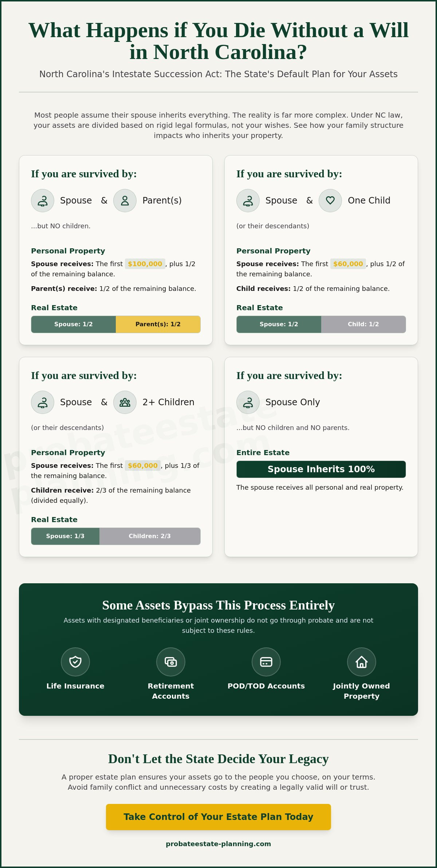
Task: Click the $60,000 amount in One Child card
Action: pyautogui.click(x=348, y=264)
